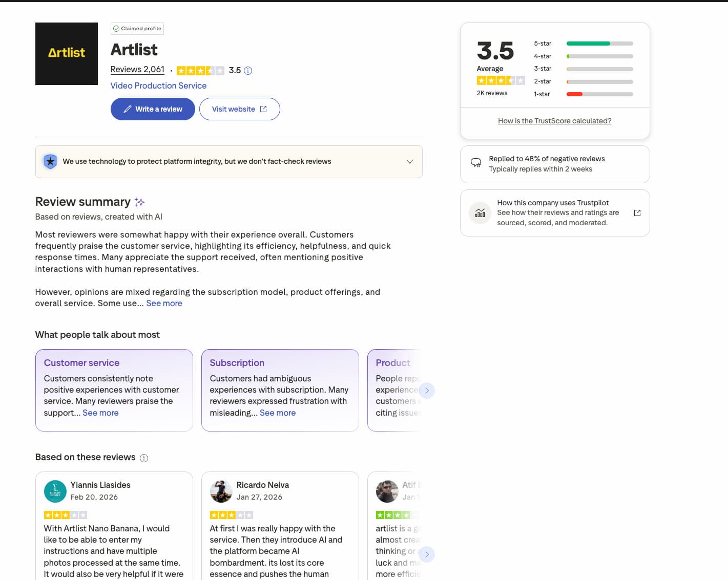Expand the platform integrity notice chevron
This screenshot has height=580, width=728.
(410, 161)
